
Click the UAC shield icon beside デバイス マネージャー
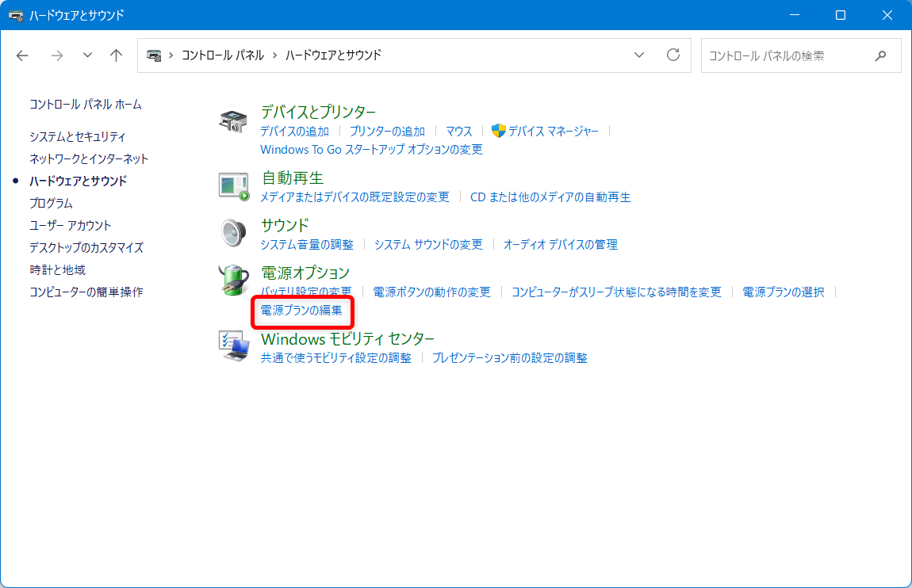coord(500,131)
